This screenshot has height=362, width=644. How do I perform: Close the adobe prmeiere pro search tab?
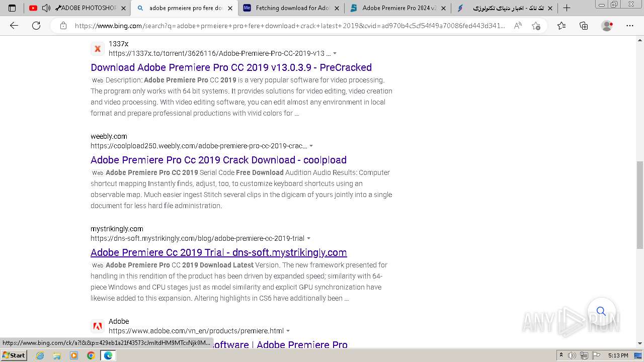(x=230, y=8)
